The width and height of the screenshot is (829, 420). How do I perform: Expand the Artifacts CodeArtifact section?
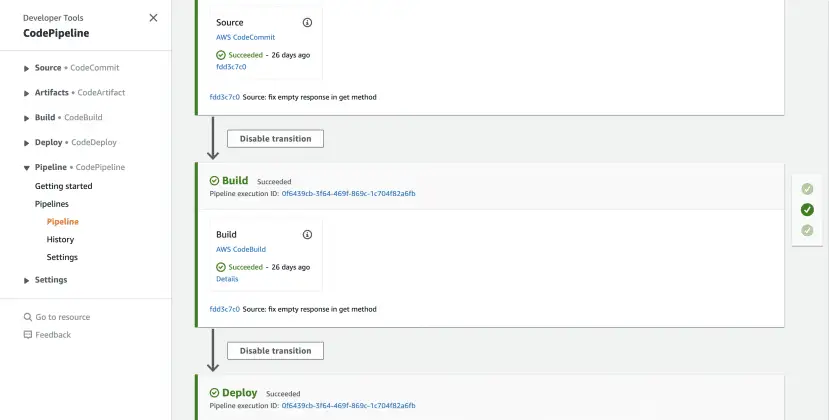click(x=26, y=93)
